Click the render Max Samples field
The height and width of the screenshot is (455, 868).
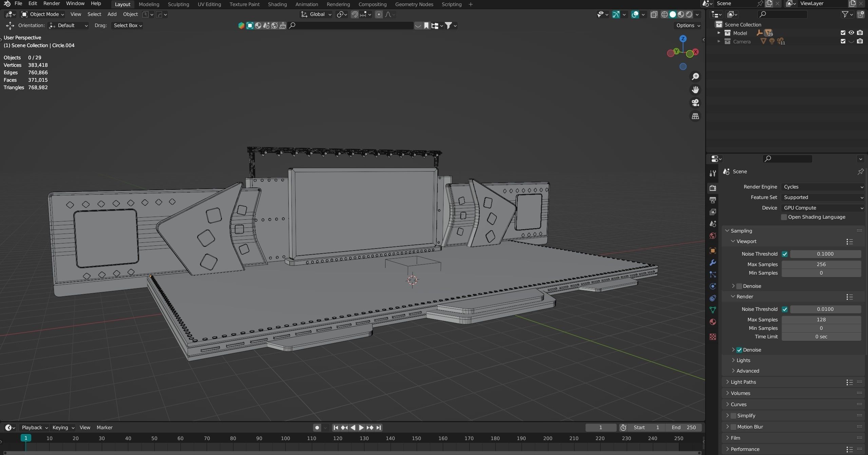(821, 320)
